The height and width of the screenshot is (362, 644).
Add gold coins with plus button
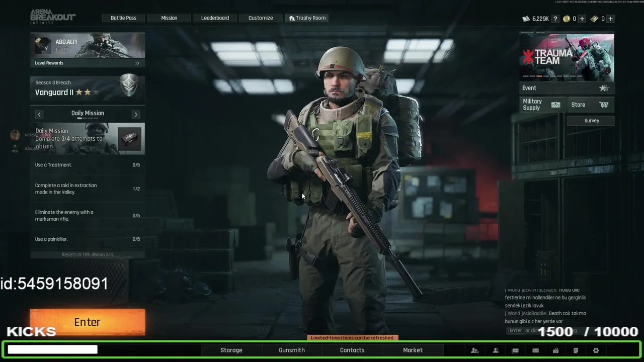pos(582,19)
